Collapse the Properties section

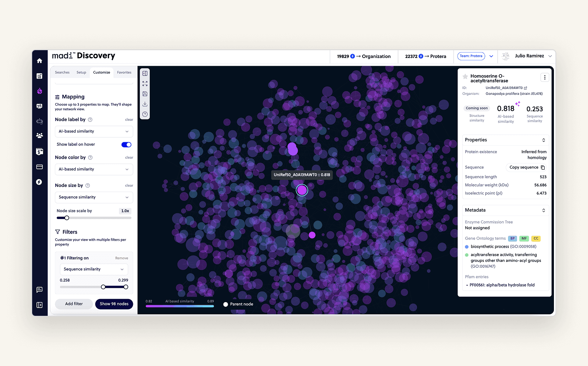click(544, 140)
